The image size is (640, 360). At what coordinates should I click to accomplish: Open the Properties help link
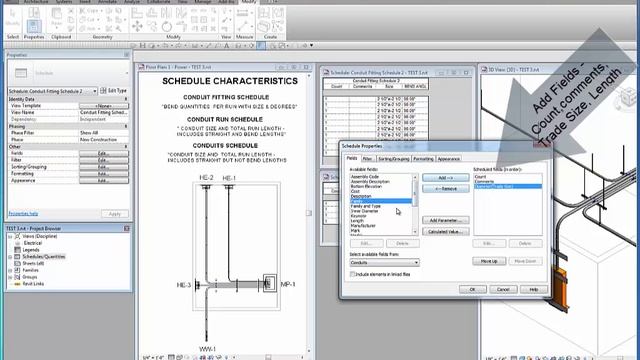(23, 213)
